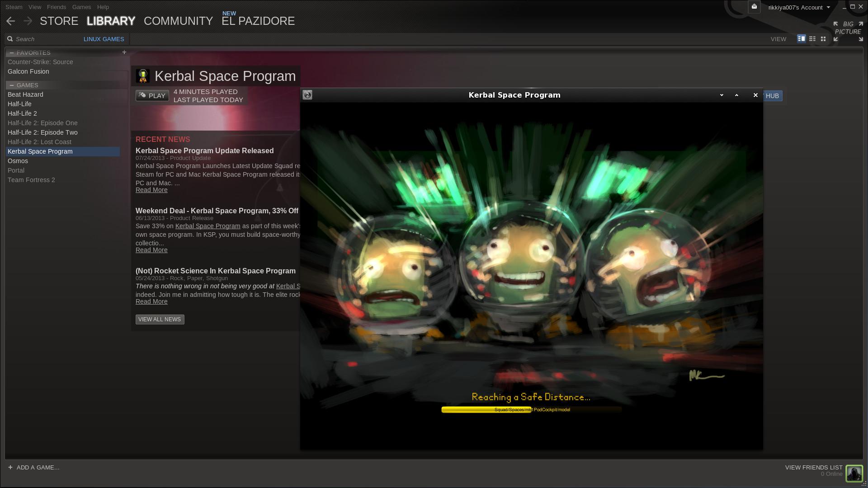Maximize the Steam window

tap(853, 7)
